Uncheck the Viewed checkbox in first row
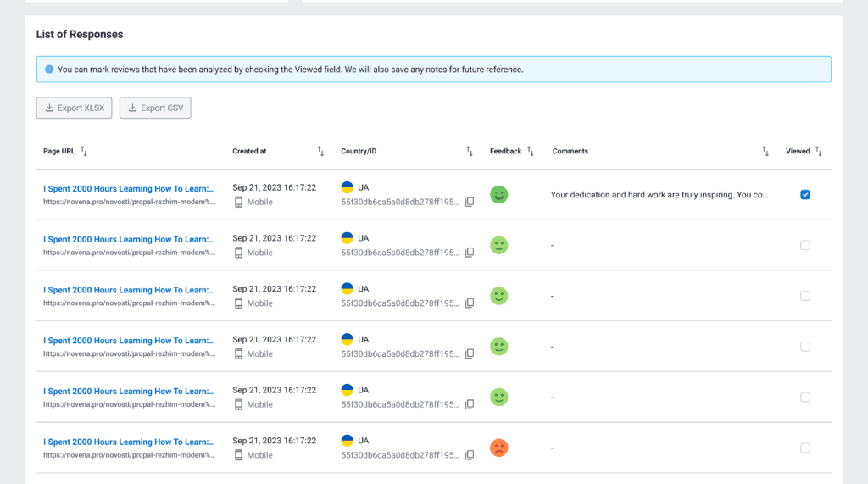Viewport: 868px width, 484px height. tap(805, 194)
